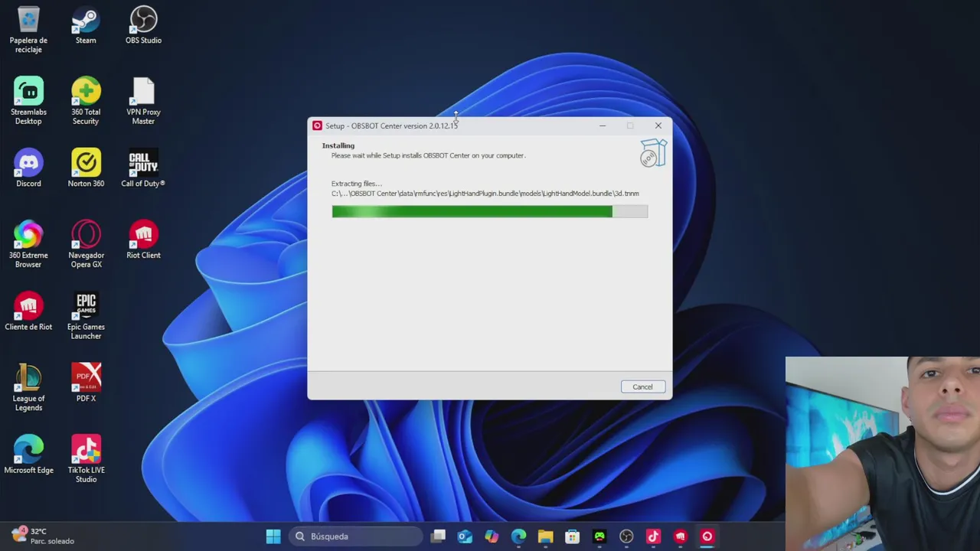Open Papelera de reciclaje desktop icon
The height and width of the screenshot is (551, 980).
coord(28,29)
